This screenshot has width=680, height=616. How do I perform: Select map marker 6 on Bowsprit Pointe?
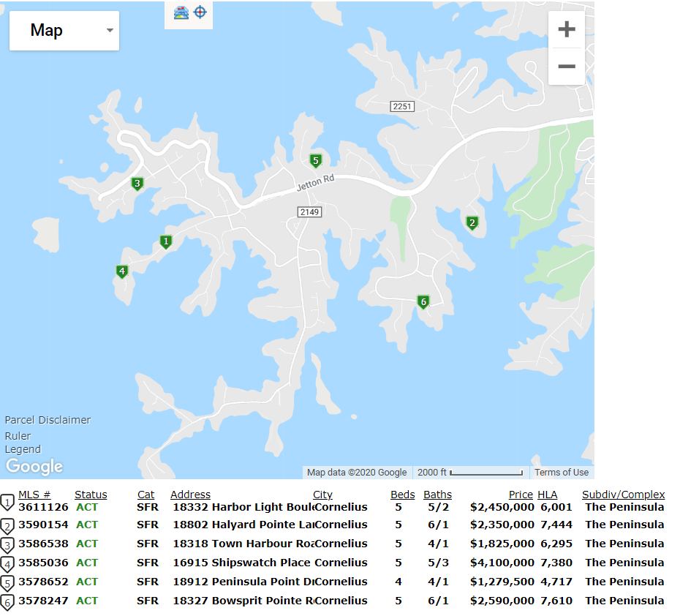pyautogui.click(x=423, y=302)
